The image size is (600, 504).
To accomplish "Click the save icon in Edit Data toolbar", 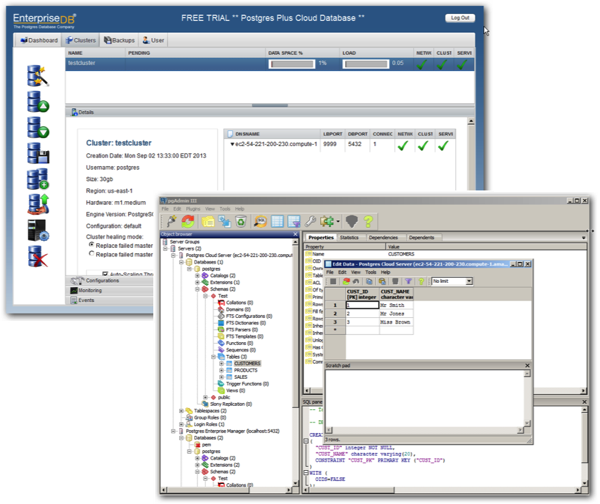I will (333, 281).
